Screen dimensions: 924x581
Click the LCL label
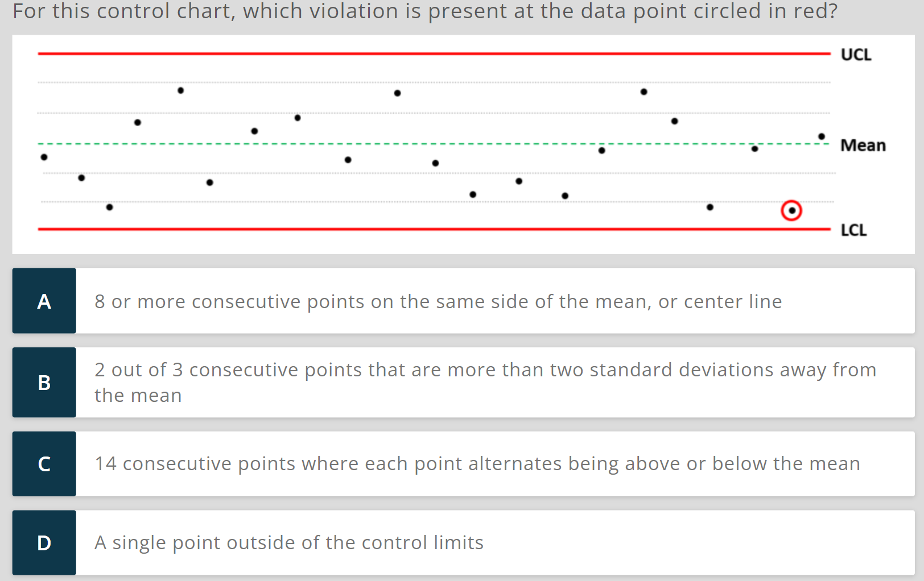click(854, 230)
